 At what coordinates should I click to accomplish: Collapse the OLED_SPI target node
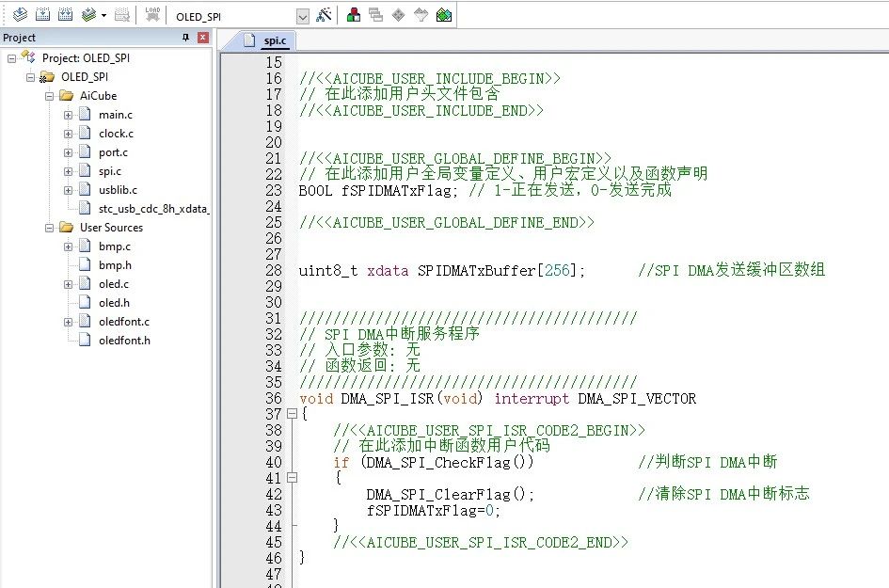click(31, 77)
